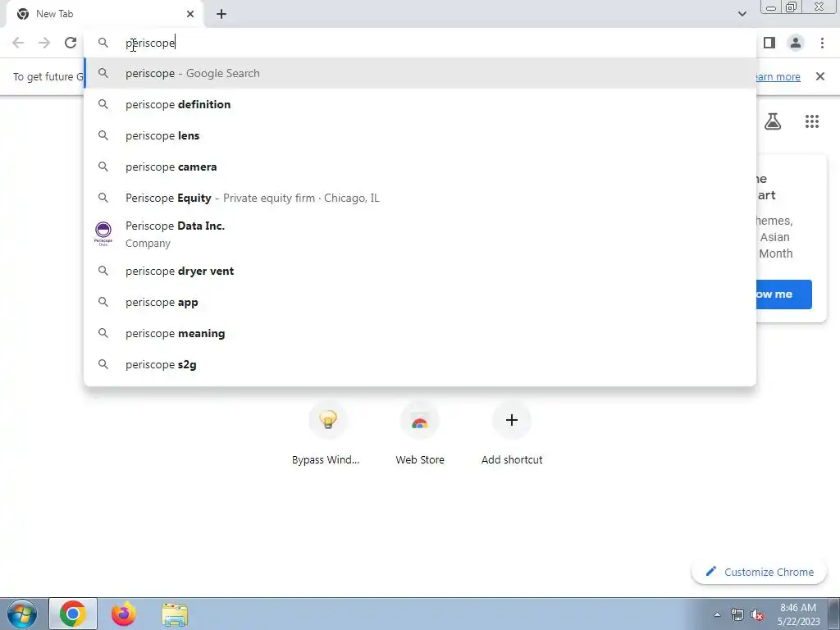Go back using the back arrow
The width and height of the screenshot is (840, 630).
pos(18,43)
